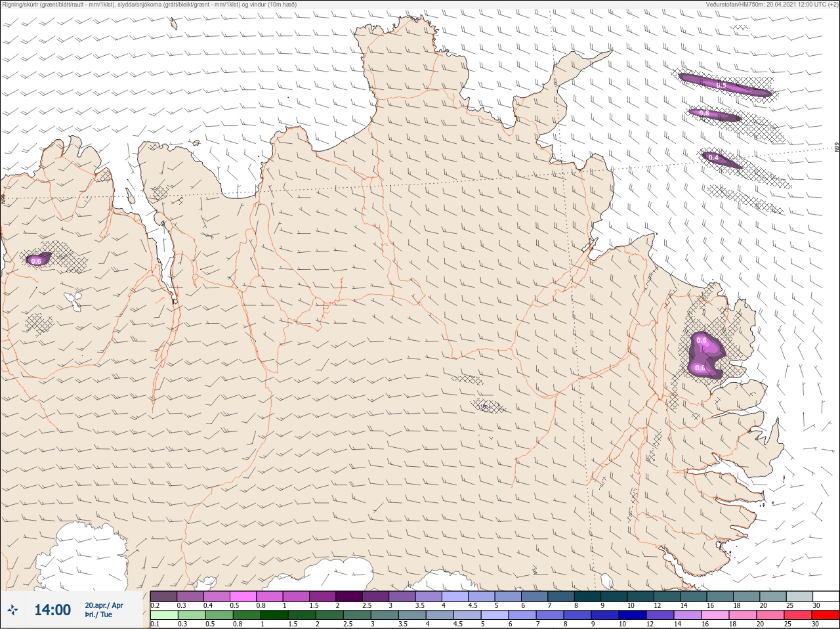This screenshot has width=840, height=629.
Task: Click the 0.6 precipitation label in the west
Action: point(36,261)
